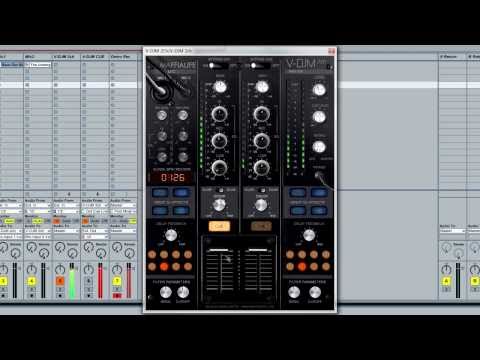Open Audio To dropdown on track 4

click(x=38, y=231)
